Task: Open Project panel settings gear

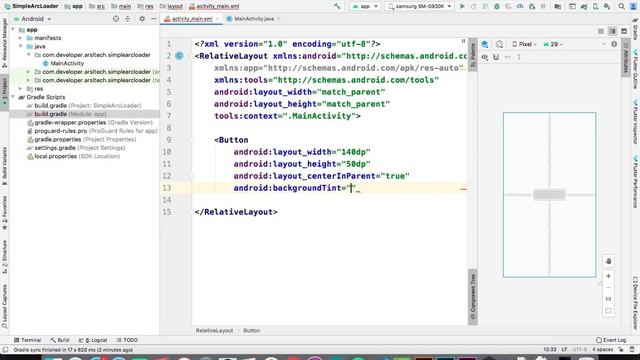Action: click(x=142, y=19)
